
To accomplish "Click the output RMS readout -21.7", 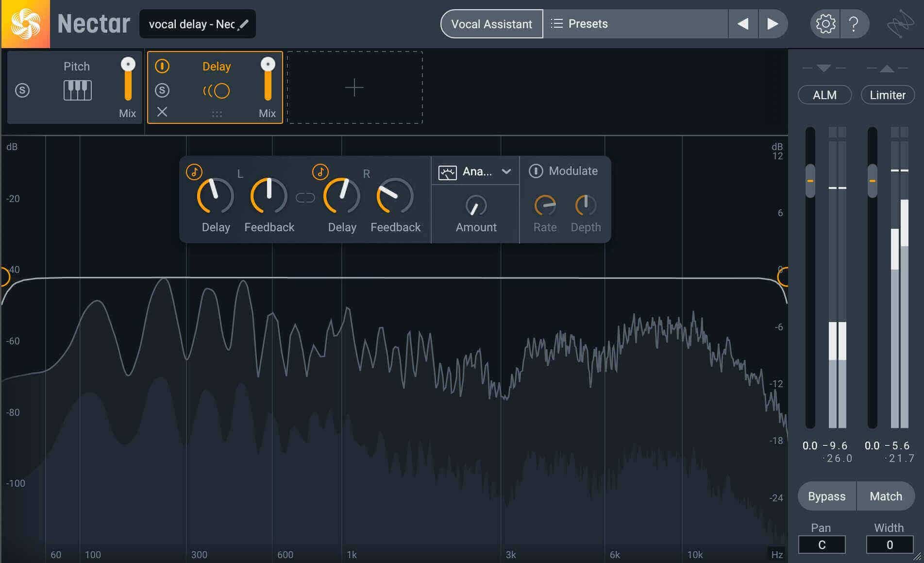I will click(x=899, y=458).
